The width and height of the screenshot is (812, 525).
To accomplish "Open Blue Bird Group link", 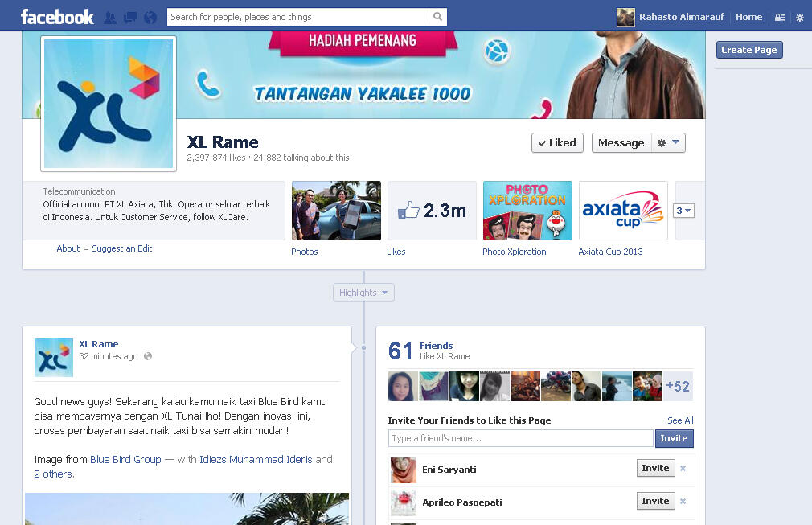I will [126, 459].
